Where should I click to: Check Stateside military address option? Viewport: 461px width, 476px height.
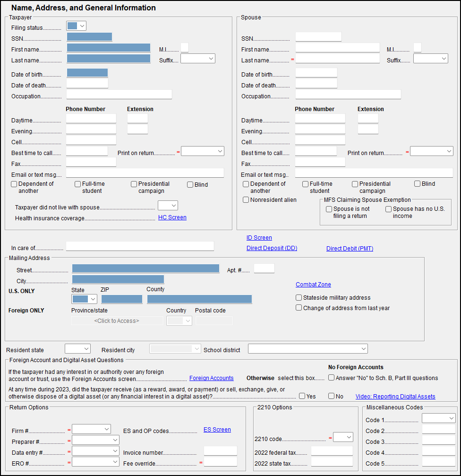coord(299,298)
